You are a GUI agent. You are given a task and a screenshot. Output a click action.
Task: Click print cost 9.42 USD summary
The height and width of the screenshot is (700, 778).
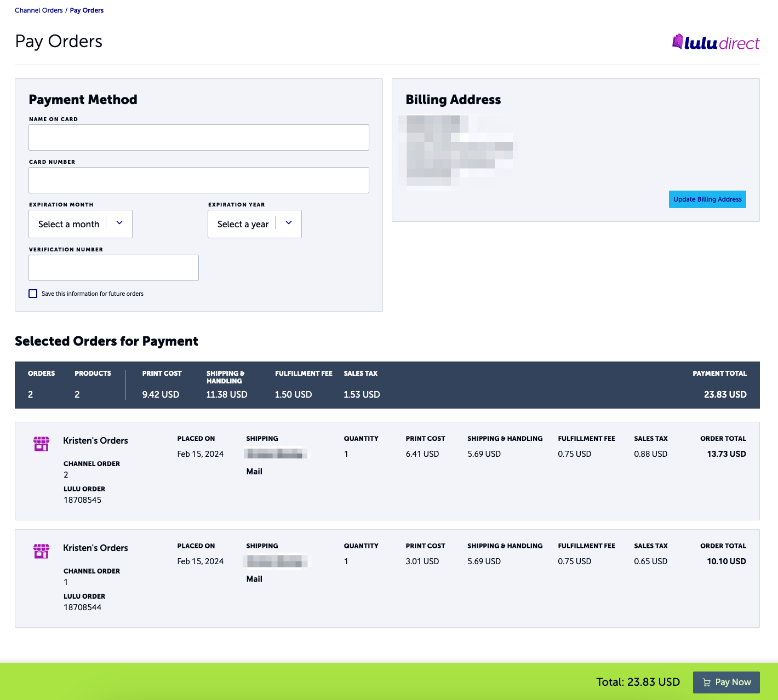coord(161,394)
